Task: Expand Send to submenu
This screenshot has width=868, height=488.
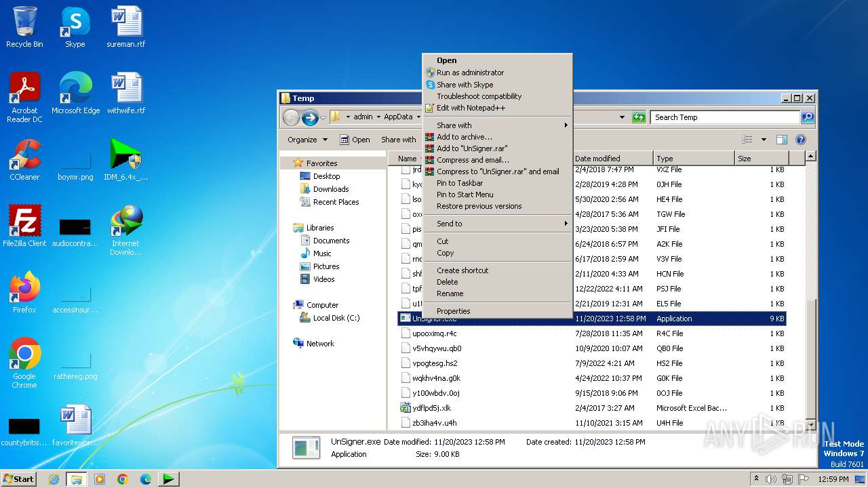Action: click(x=497, y=224)
